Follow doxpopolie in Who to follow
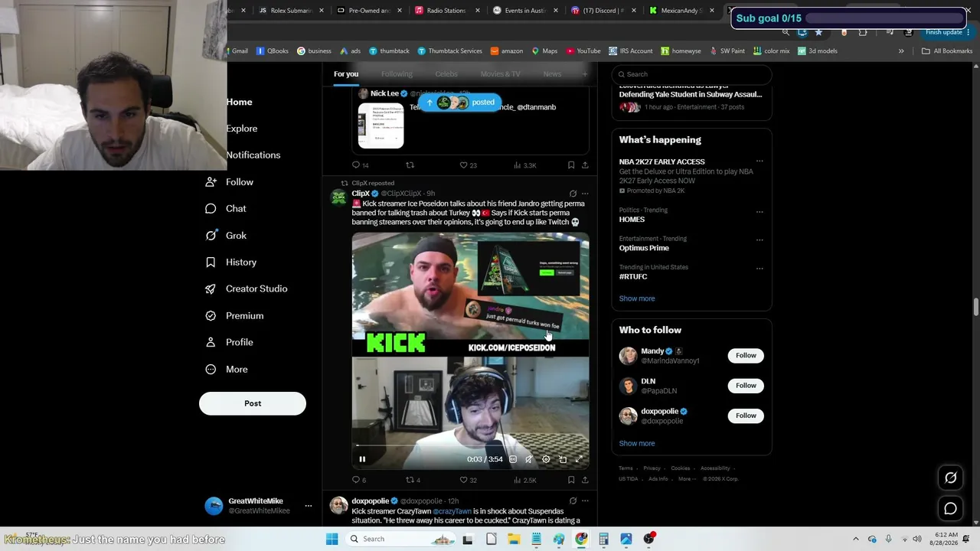 point(746,416)
